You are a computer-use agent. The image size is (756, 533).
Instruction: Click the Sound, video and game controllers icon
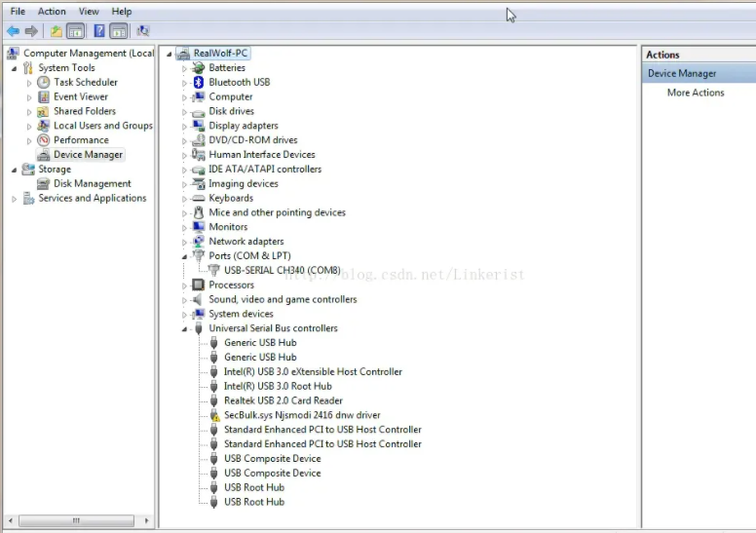click(197, 299)
